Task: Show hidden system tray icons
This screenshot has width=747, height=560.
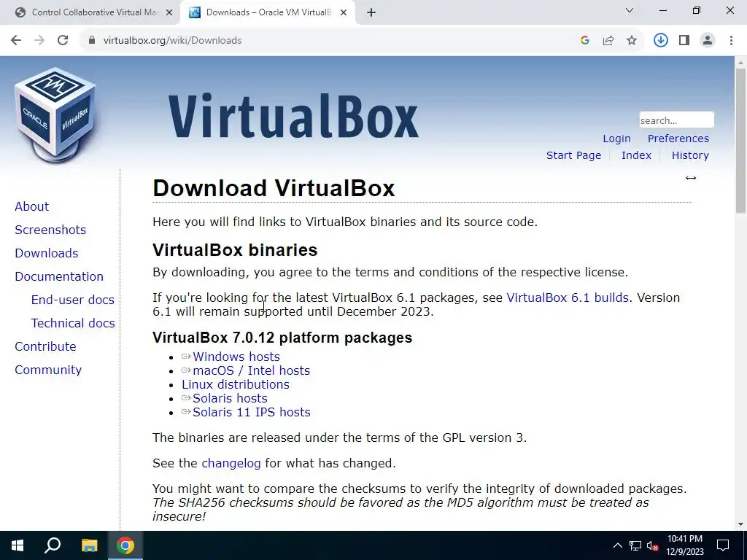Action: pyautogui.click(x=617, y=545)
